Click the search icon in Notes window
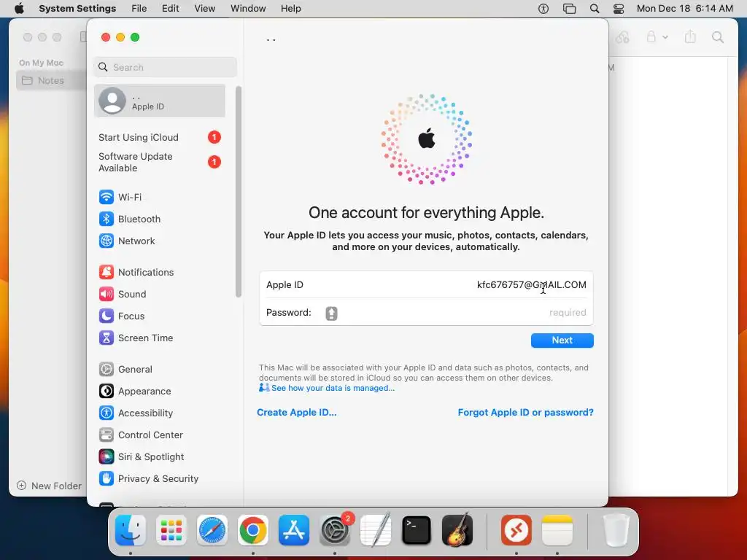 pos(718,37)
